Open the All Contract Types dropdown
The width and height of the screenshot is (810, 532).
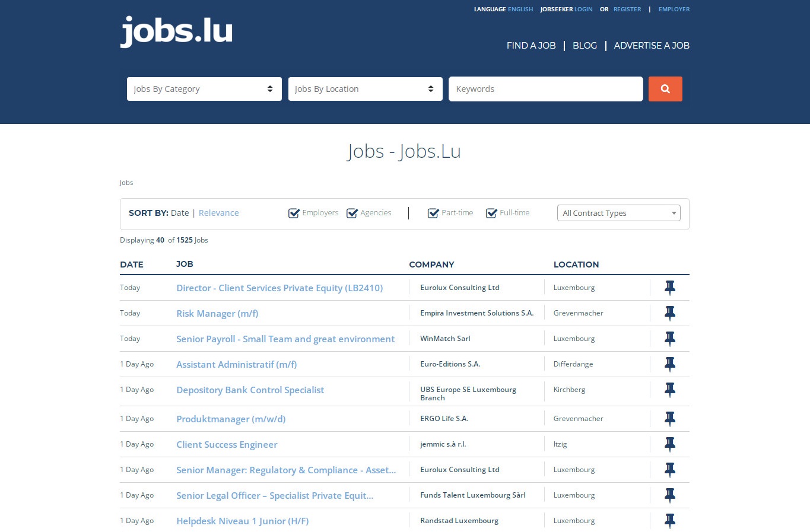coord(618,213)
